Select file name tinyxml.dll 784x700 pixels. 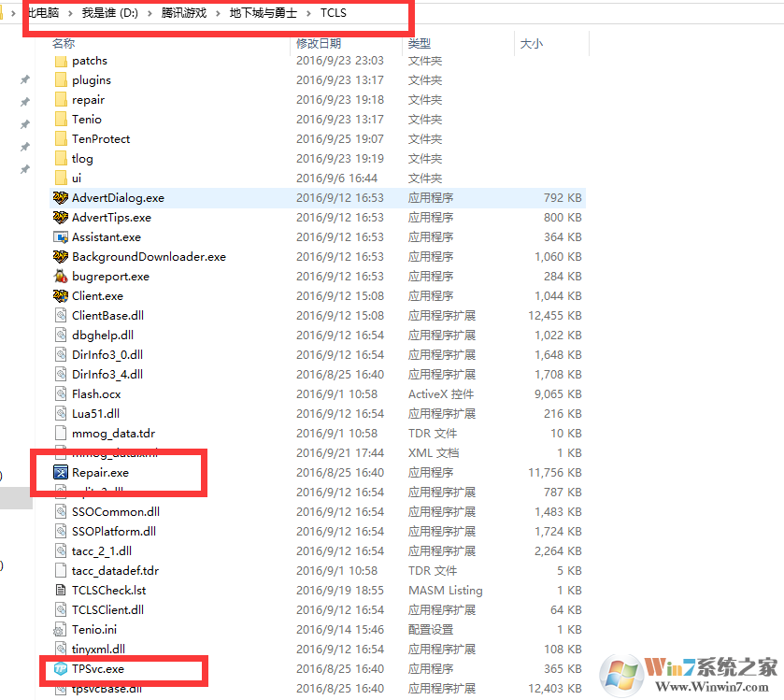(x=98, y=649)
